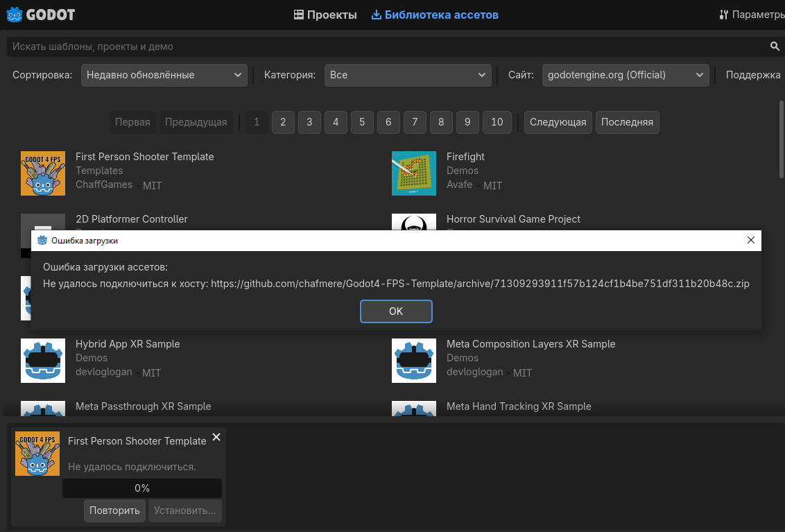Open Параметры settings
The image size is (785, 532).
(752, 15)
